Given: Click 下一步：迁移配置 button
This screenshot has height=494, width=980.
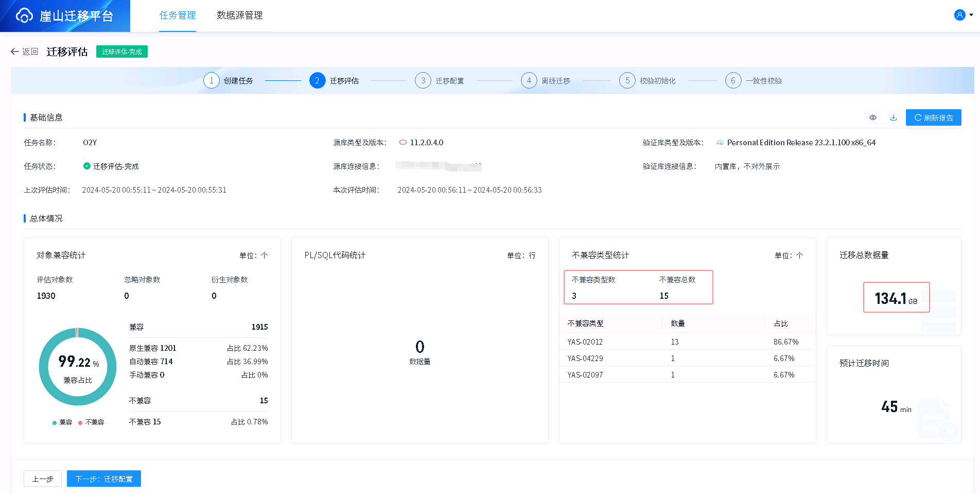Looking at the screenshot, I should coord(104,479).
